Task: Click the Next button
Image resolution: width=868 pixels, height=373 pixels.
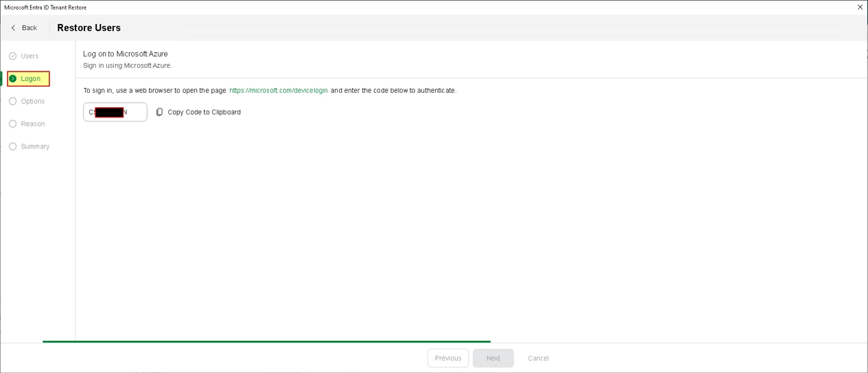Action: tap(493, 358)
